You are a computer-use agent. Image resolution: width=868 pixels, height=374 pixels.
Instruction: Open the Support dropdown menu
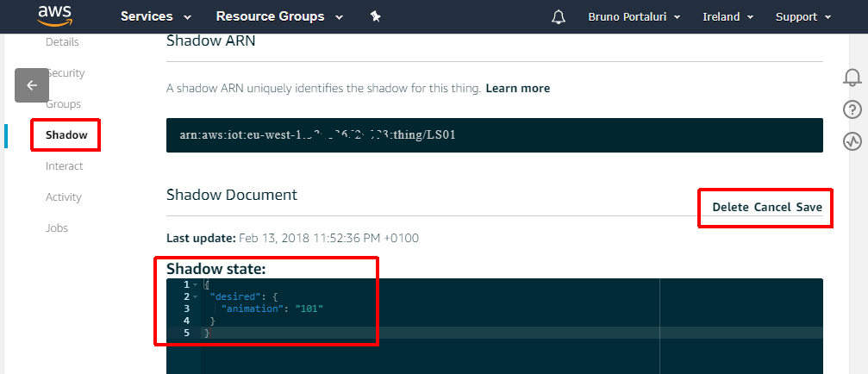[x=802, y=17]
